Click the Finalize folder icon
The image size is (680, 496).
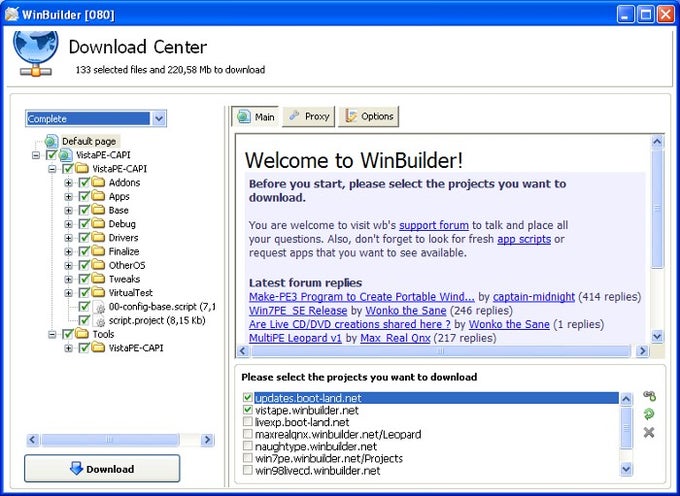[x=98, y=251]
